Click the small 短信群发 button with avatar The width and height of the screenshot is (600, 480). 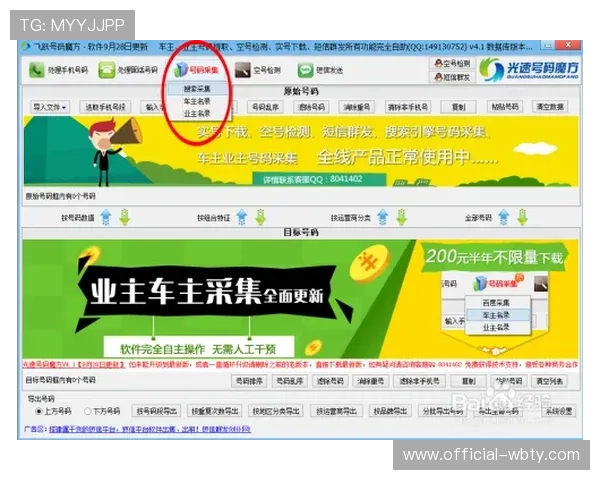click(x=452, y=77)
